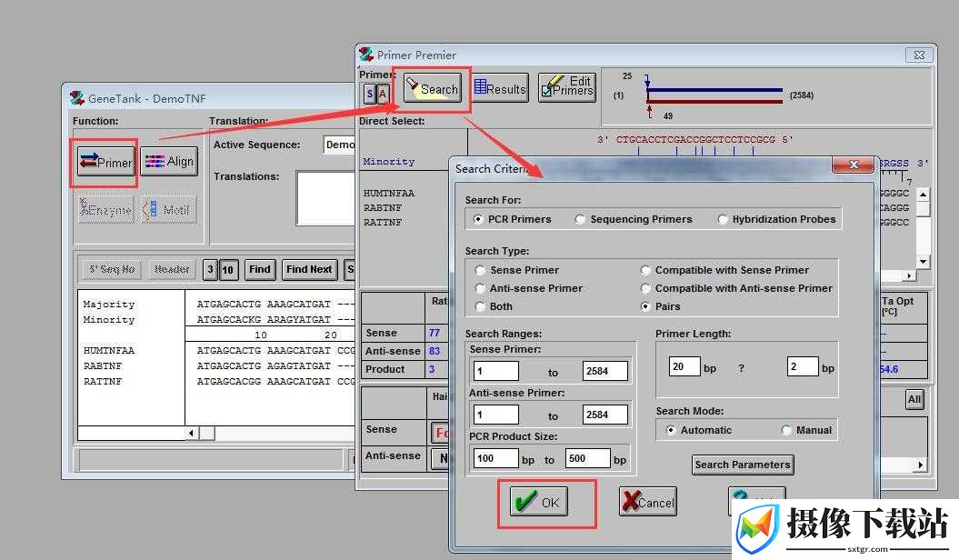Open the Enzyme function in GeneTank

(105, 210)
